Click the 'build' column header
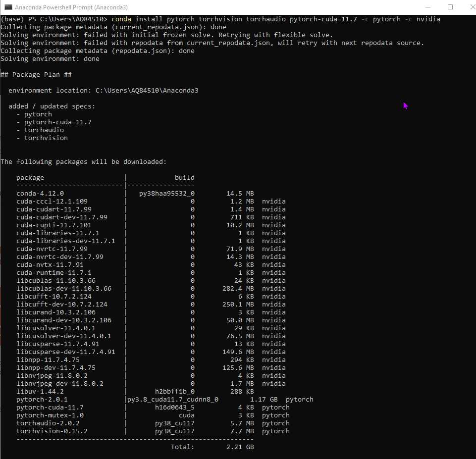Viewport: 476px width, 459px height. pyautogui.click(x=185, y=177)
